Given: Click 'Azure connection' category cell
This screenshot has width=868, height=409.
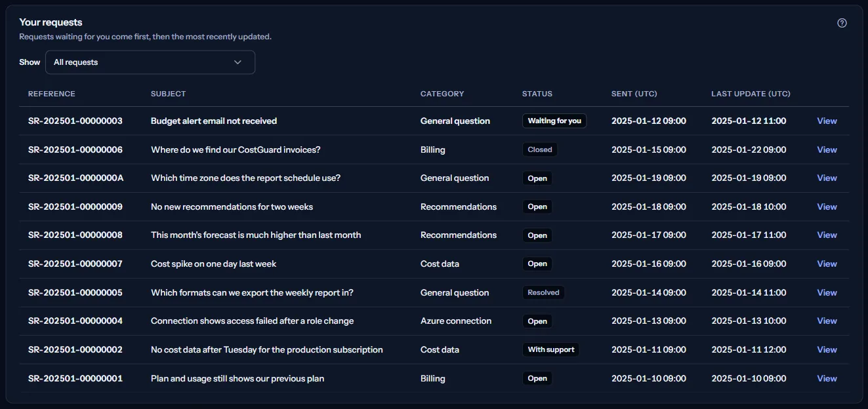Looking at the screenshot, I should (456, 321).
